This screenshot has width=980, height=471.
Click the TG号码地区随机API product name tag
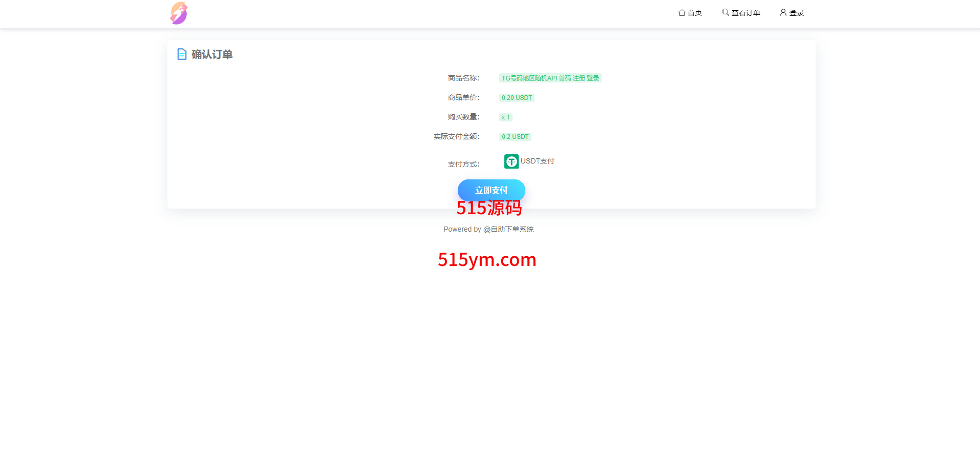[x=550, y=78]
